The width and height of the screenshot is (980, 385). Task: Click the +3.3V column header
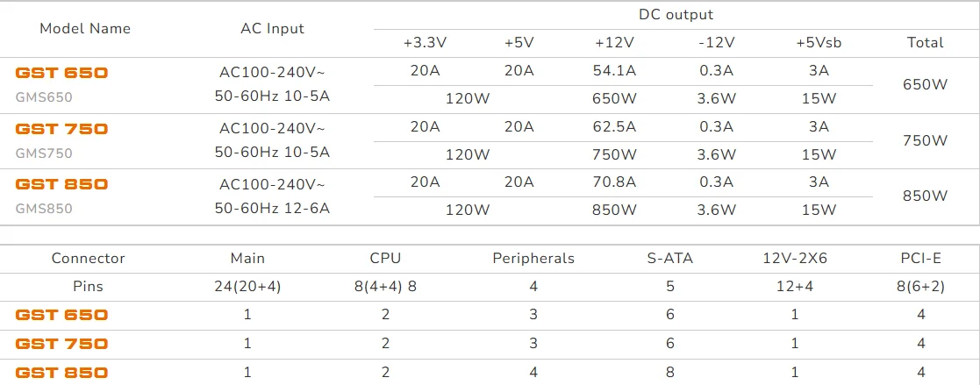426,42
